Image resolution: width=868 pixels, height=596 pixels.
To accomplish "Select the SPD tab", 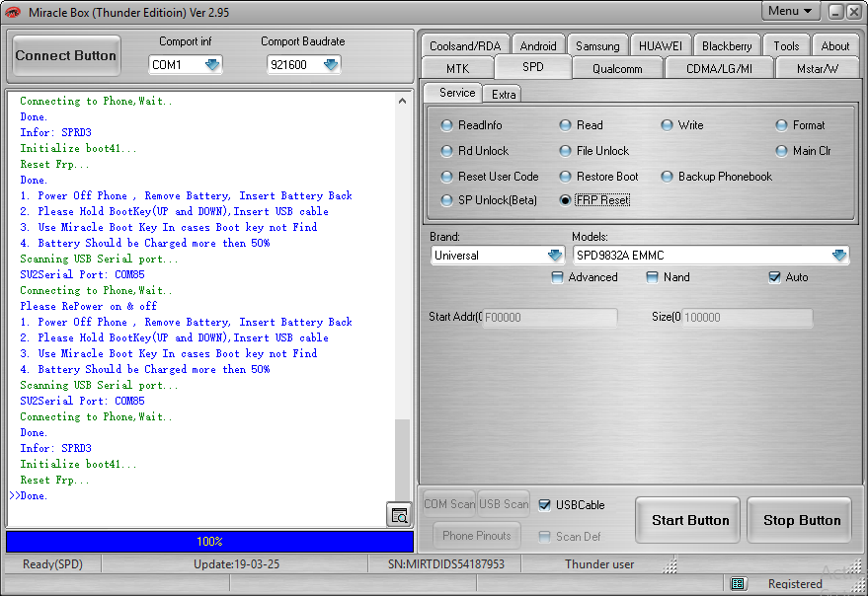I will [533, 67].
